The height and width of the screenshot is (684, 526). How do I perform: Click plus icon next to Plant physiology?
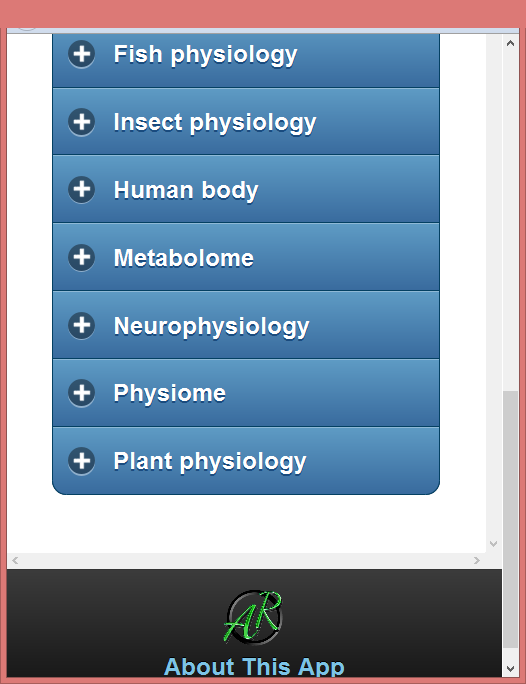[81, 461]
